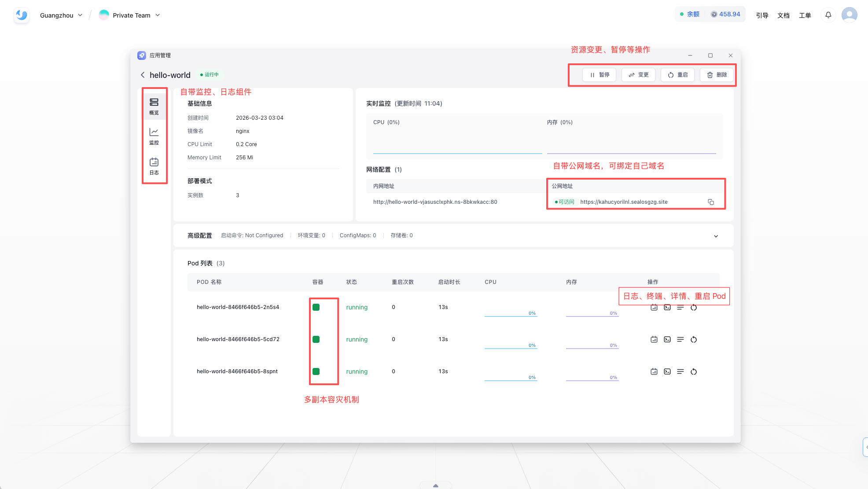Screen dimensions: 868x489
Task: Click the container status square of pod 2n5s4
Action: tap(316, 307)
